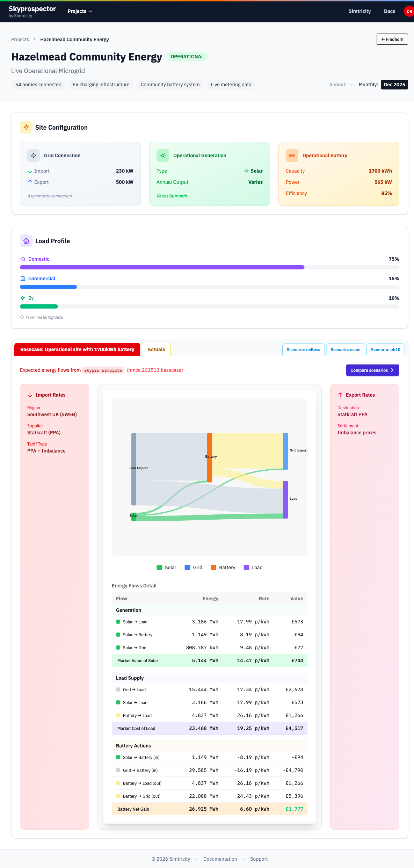Click the Grid Connection bolt icon
The width and height of the screenshot is (414, 868).
[34, 155]
